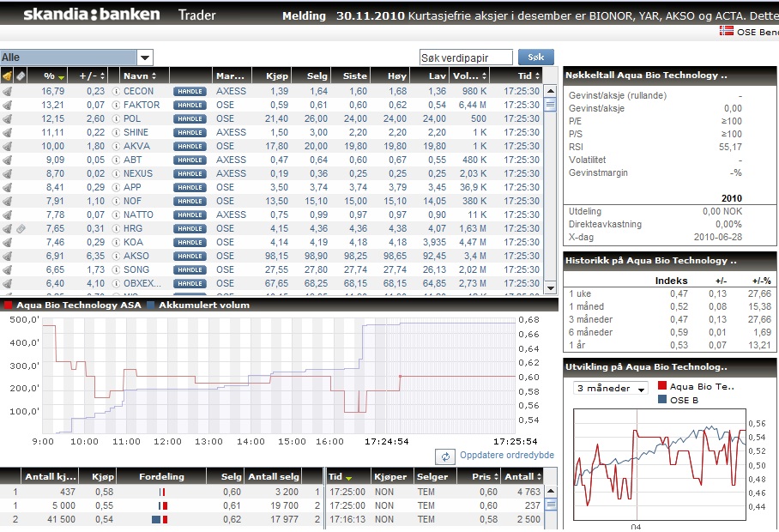Sort watchlist by Tid column header
Screen dimensions: 779x532
point(516,76)
